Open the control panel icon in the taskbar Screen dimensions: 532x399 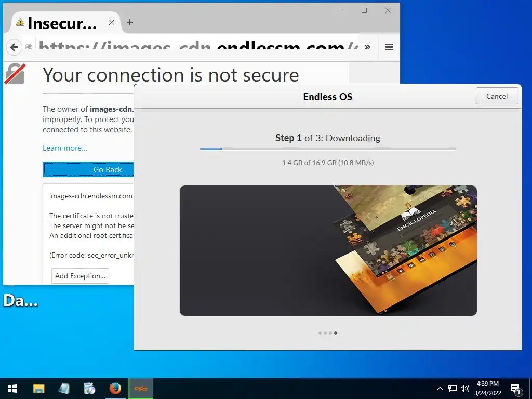click(x=89, y=389)
